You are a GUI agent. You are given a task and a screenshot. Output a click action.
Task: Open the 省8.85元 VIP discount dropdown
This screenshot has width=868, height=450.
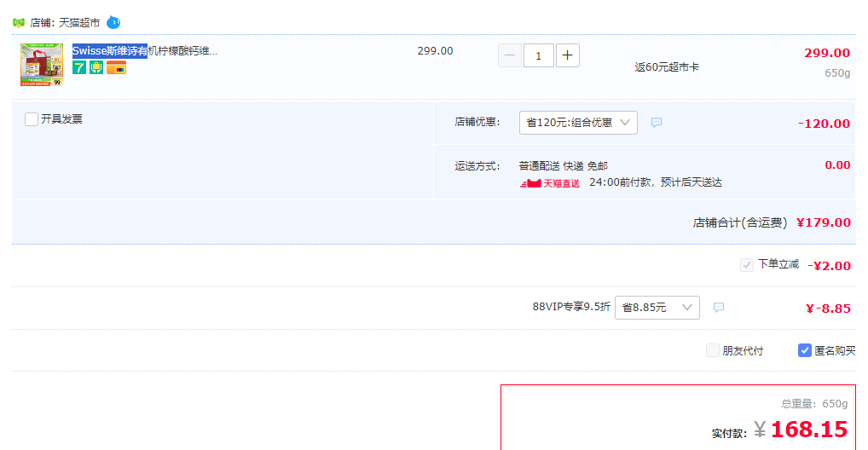coord(657,307)
